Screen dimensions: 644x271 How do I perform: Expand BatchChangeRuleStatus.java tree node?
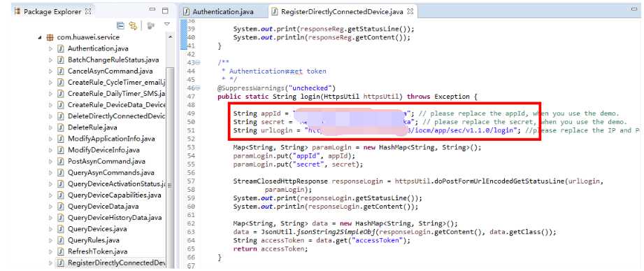tap(50, 60)
